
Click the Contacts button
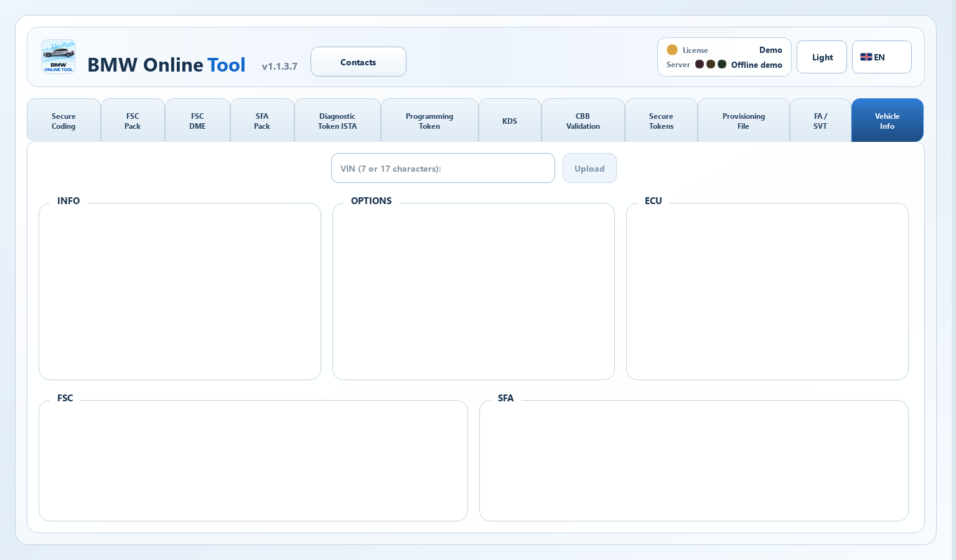[x=358, y=62]
